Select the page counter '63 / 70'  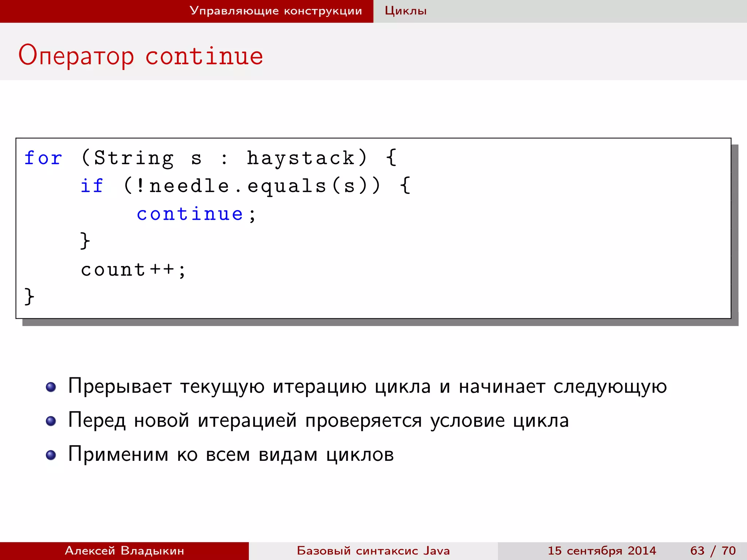coord(713,551)
